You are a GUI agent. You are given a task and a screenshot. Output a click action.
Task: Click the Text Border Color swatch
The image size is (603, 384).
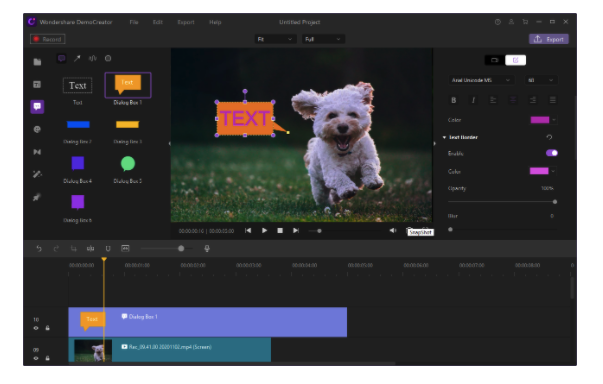click(539, 171)
